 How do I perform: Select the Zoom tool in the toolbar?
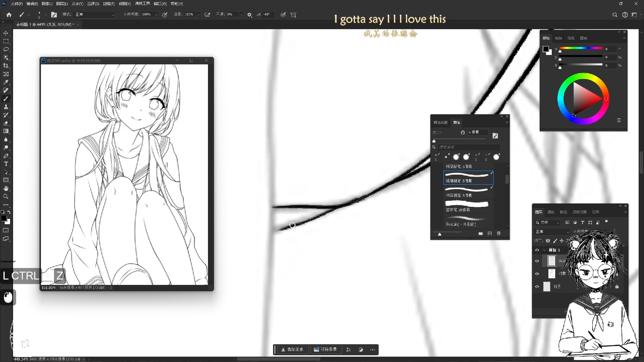coord(6,197)
